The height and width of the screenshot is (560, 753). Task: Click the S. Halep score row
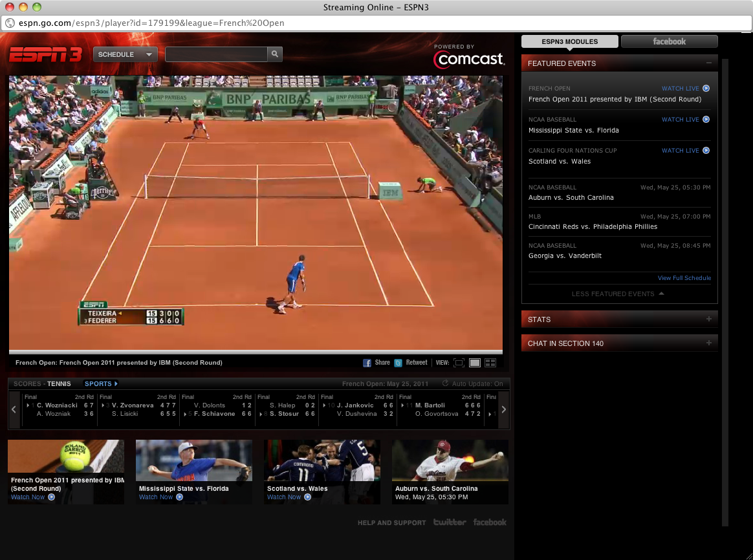tap(292, 405)
